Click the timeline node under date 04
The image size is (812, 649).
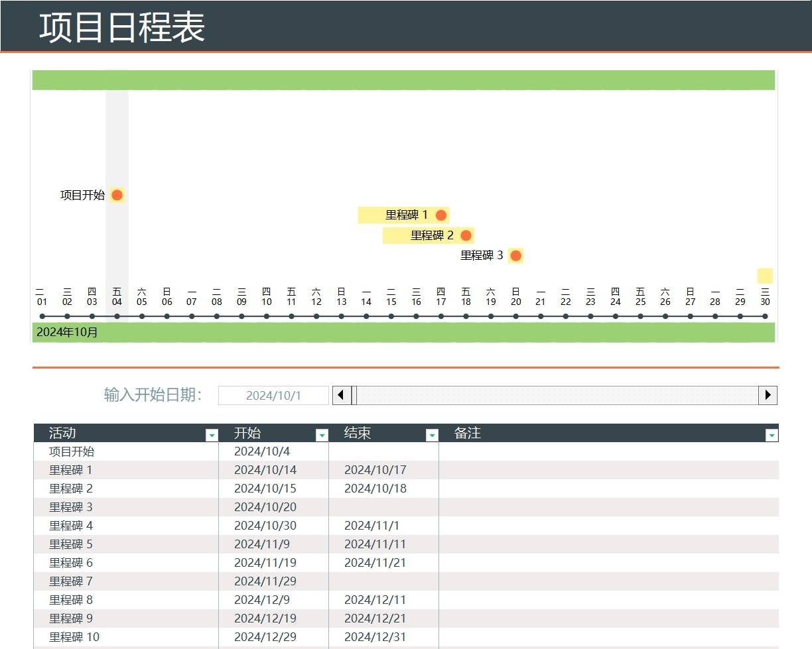click(x=117, y=316)
